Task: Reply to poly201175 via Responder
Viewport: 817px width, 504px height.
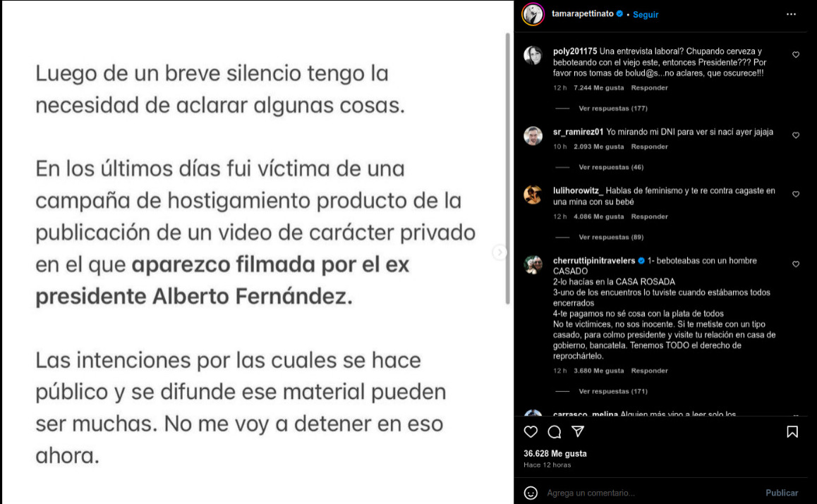Action: pos(649,87)
